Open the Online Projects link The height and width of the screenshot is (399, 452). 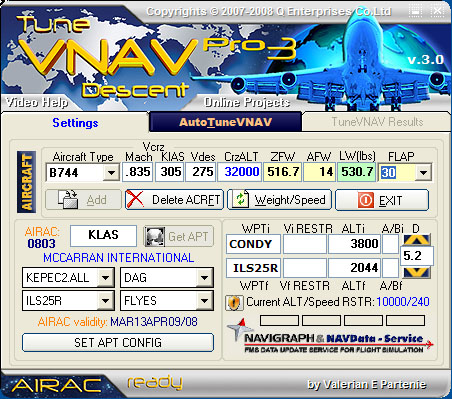tap(247, 102)
